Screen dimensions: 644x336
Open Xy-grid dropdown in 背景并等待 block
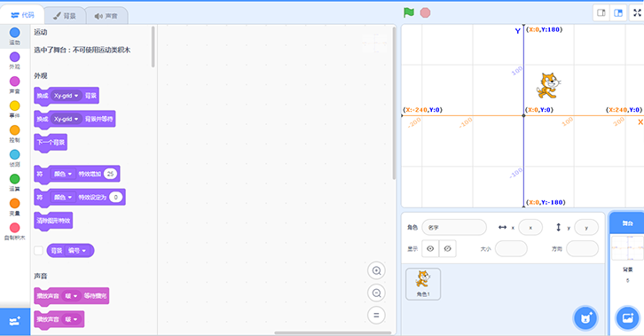(67, 119)
